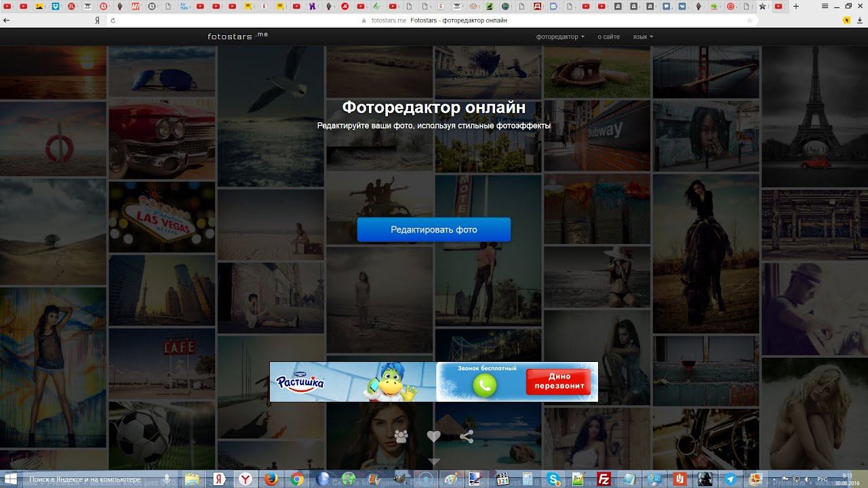Click the РУС language indicator in tray
The width and height of the screenshot is (868, 488).
pos(822,479)
